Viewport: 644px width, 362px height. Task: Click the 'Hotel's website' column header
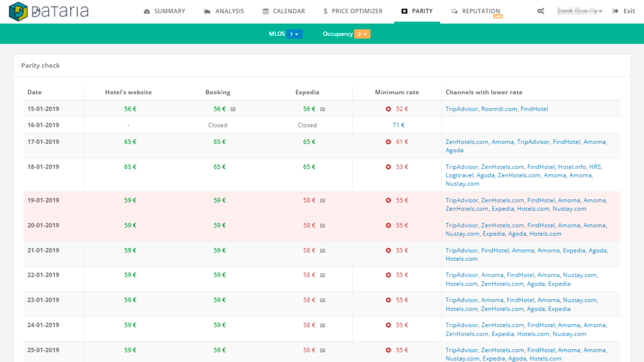click(x=128, y=92)
